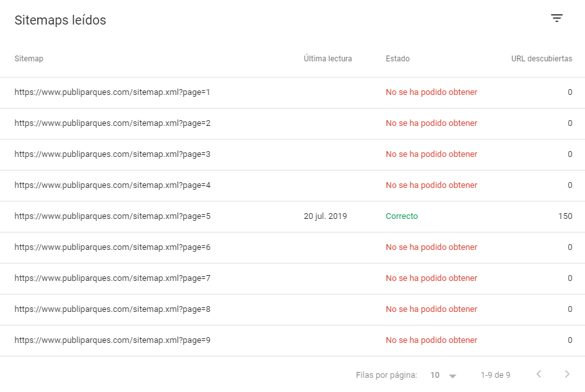The height and width of the screenshot is (392, 585).
Task: Click the 20 jul. 2019 date cell
Action: pos(325,216)
